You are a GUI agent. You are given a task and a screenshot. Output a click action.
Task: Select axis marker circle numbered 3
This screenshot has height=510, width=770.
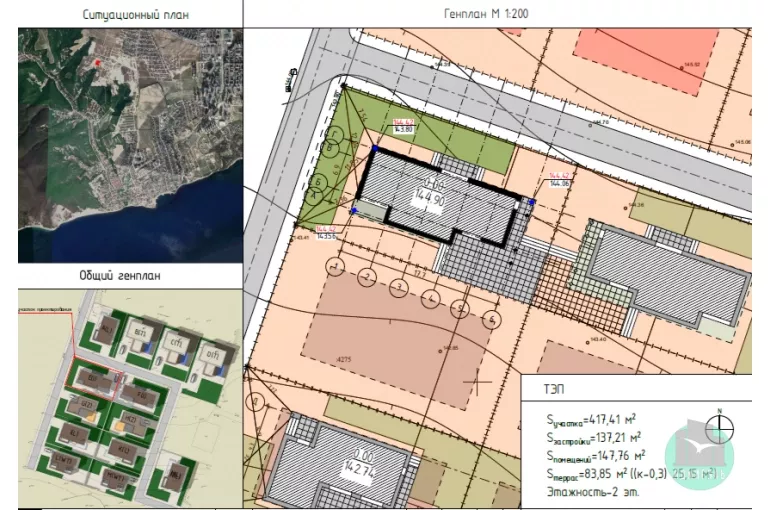coord(399,288)
